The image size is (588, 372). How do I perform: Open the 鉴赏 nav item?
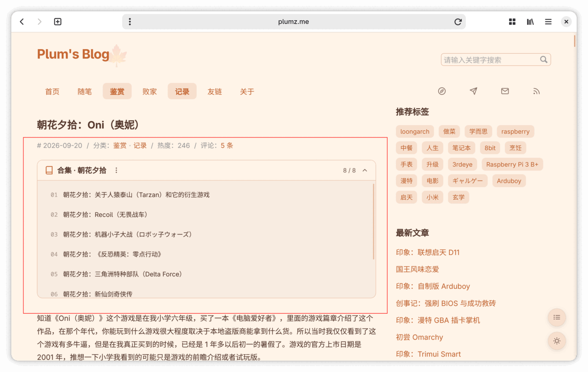click(117, 91)
